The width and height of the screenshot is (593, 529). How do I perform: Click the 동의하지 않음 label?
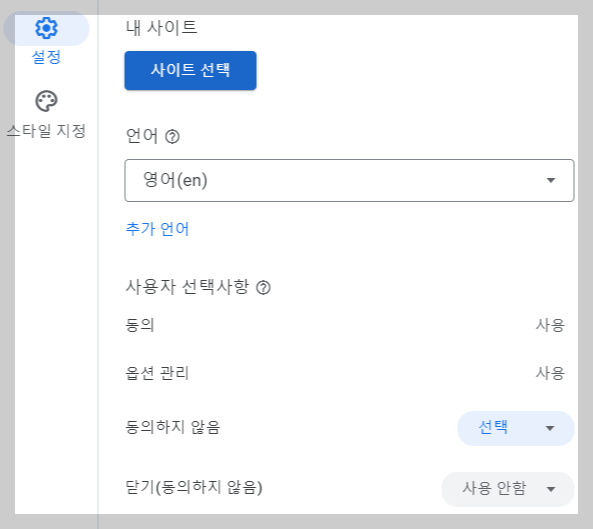coord(173,427)
